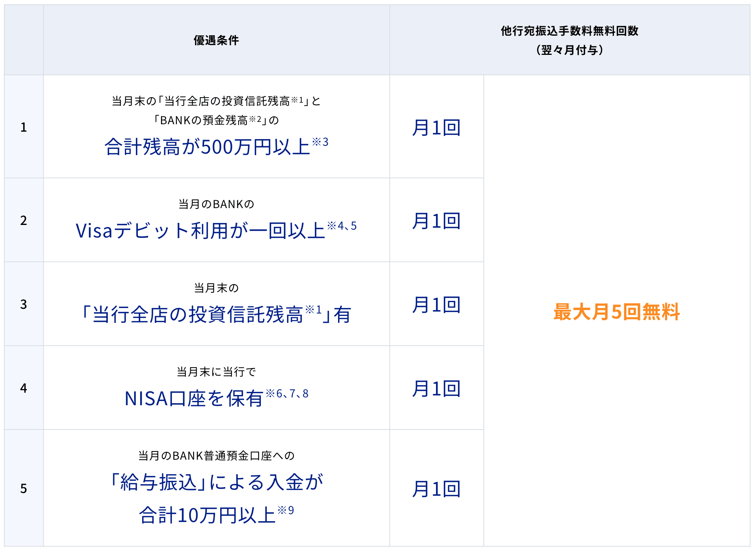Click '当月のBANKの' text in row 2
Image resolution: width=756 pixels, height=551 pixels.
pyautogui.click(x=216, y=204)
